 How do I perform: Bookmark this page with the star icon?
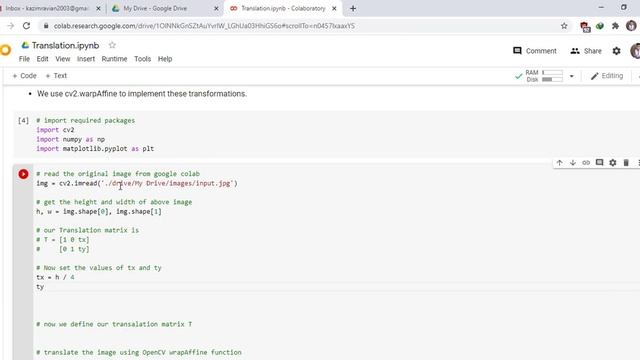[x=564, y=26]
